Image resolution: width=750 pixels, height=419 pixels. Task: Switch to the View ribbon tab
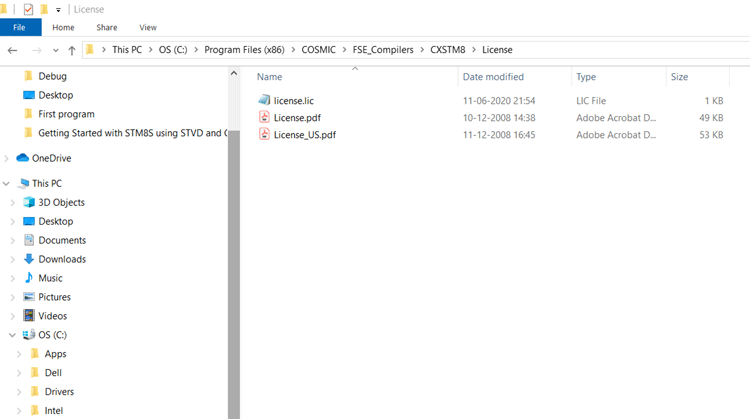click(x=148, y=27)
